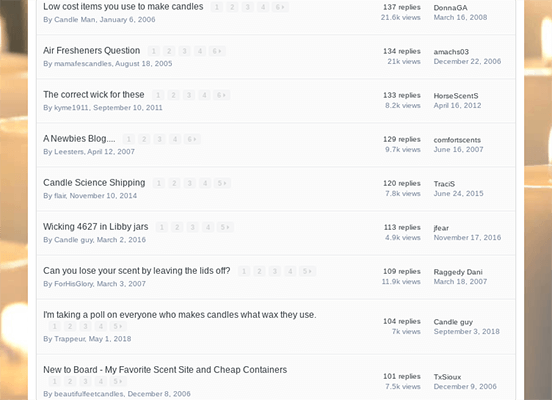Image resolution: width=552 pixels, height=400 pixels.
Task: Open last poster HorseScentS's profile
Action: tap(456, 96)
